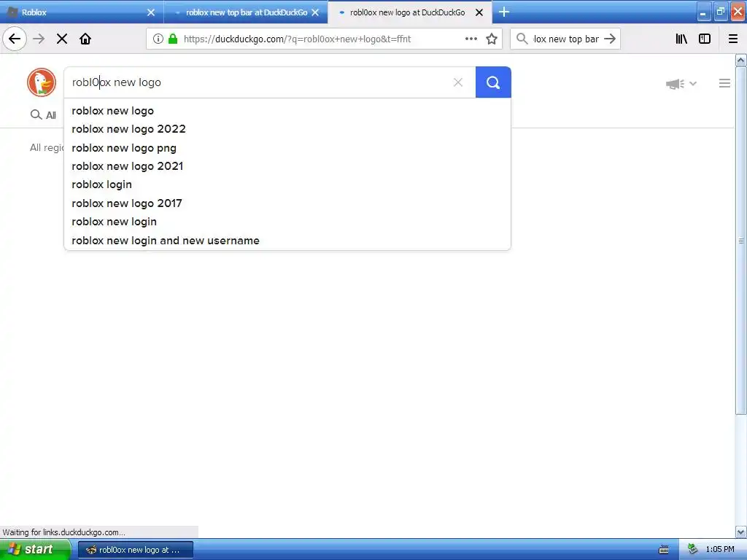The image size is (747, 560).
Task: Go back using the browser back arrow
Action: (15, 39)
